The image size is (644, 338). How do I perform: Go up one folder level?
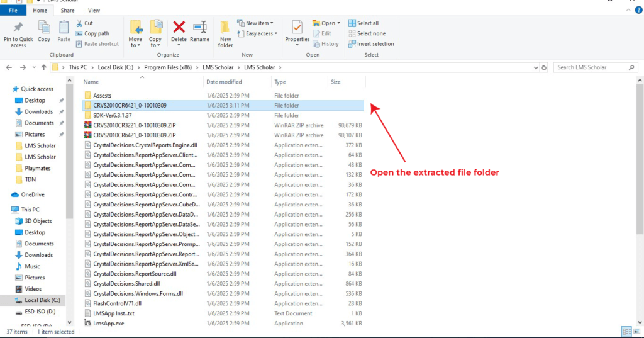pyautogui.click(x=43, y=67)
